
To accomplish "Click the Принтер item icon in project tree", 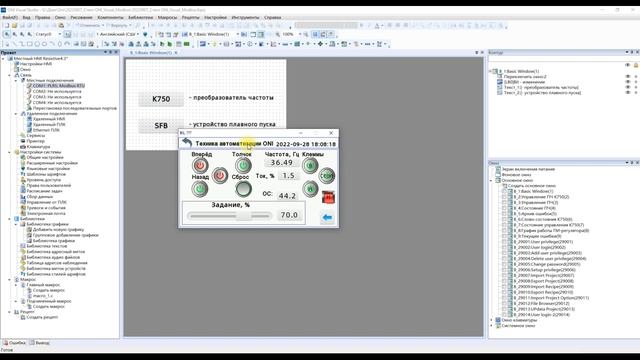I will pos(23,141).
